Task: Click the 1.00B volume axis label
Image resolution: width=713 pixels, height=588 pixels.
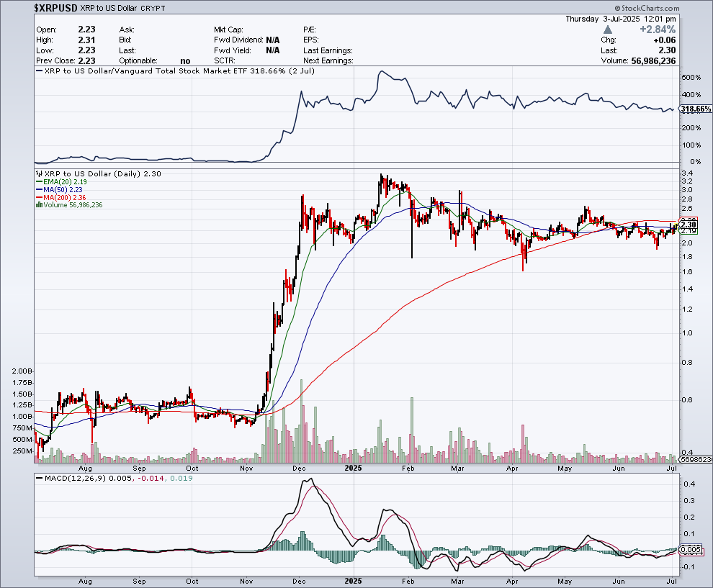Action: point(22,417)
